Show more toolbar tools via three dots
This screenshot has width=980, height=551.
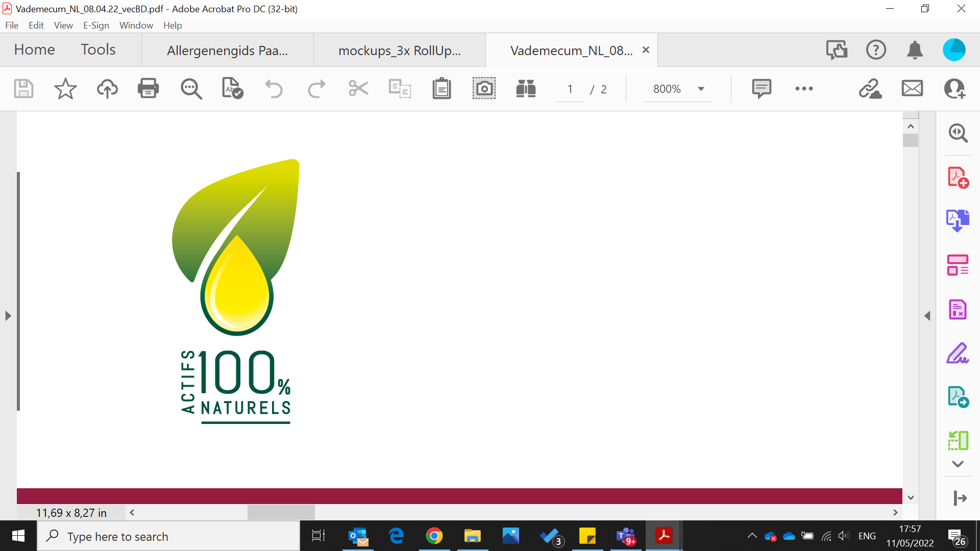pos(804,89)
